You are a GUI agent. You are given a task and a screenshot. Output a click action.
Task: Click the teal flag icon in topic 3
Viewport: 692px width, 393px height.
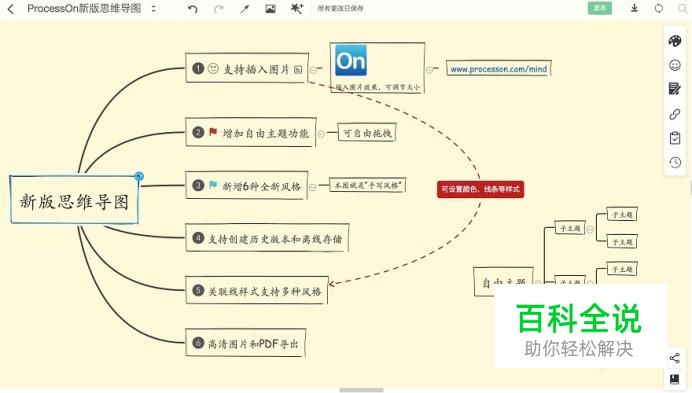(x=213, y=185)
